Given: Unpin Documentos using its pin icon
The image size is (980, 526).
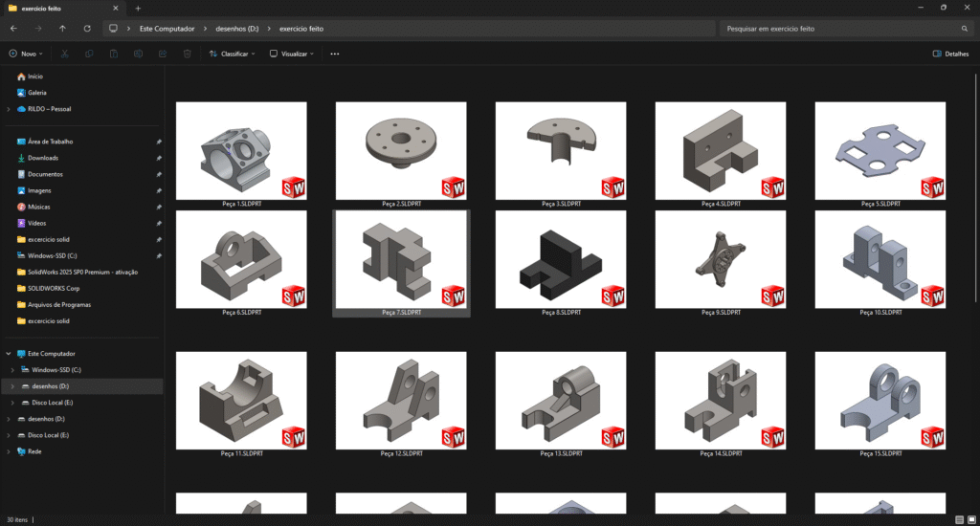Looking at the screenshot, I should coord(158,174).
